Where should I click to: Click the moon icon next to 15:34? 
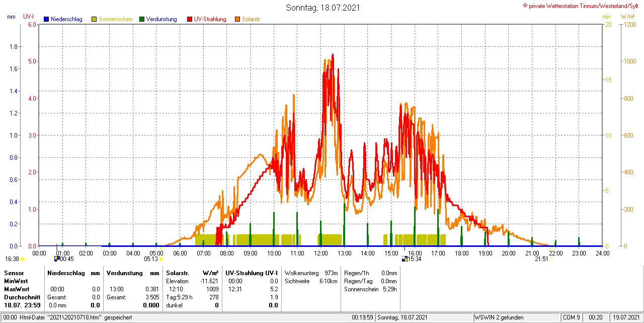click(x=405, y=259)
